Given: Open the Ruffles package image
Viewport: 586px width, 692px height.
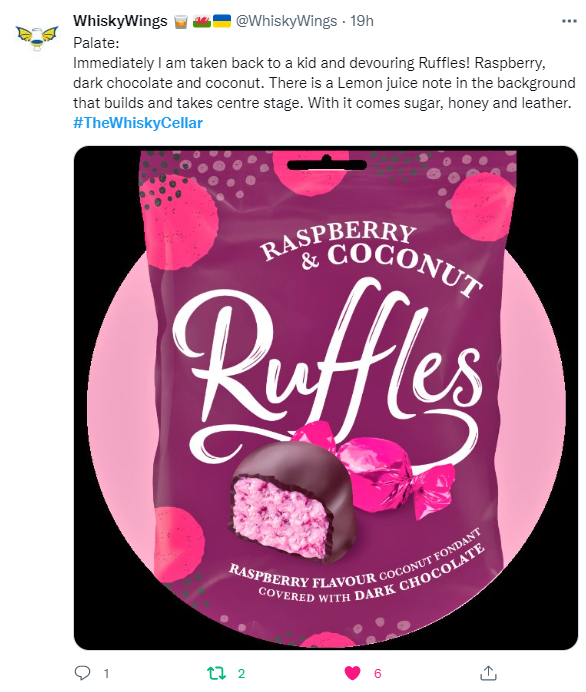Looking at the screenshot, I should click(326, 398).
